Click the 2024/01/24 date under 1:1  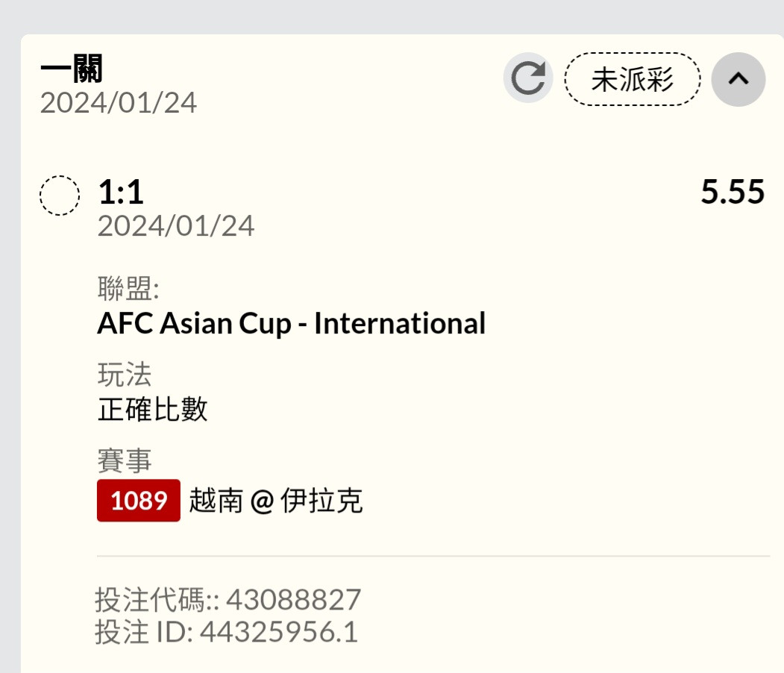(x=176, y=226)
